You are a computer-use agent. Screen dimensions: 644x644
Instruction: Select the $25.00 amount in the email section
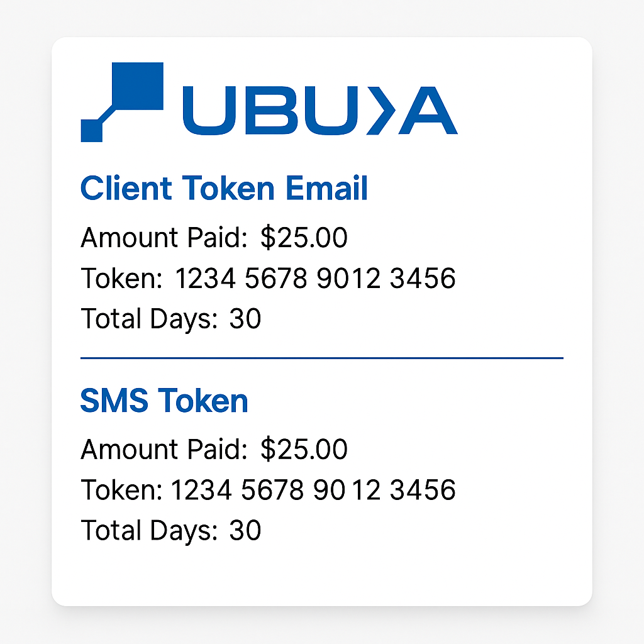(304, 238)
